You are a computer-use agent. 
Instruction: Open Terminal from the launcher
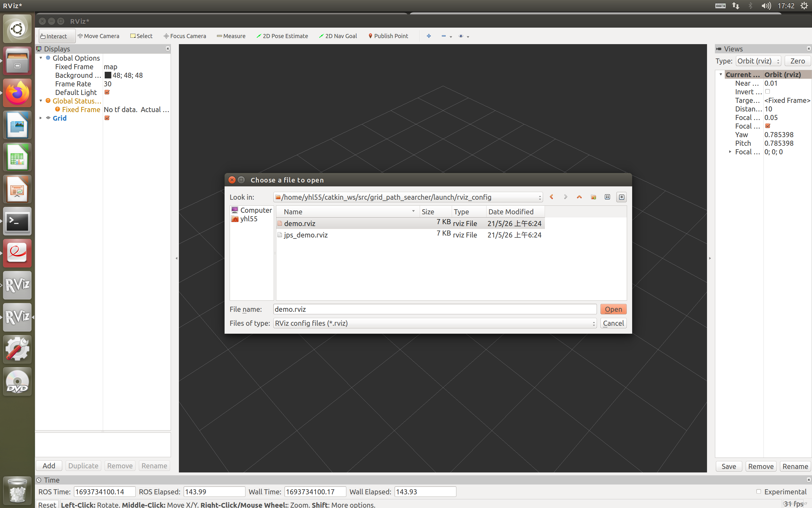[x=17, y=221]
